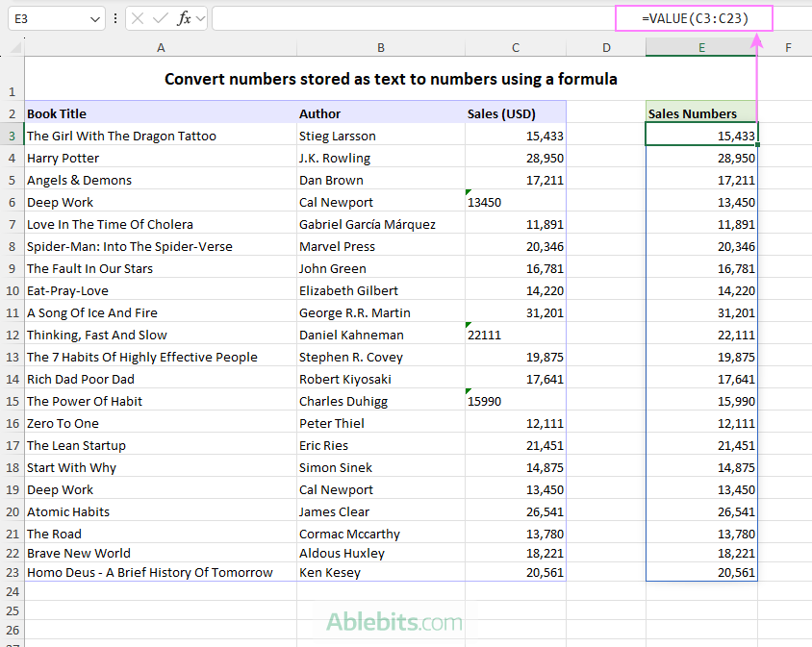The image size is (812, 647).
Task: Select column B header
Action: coord(381,48)
